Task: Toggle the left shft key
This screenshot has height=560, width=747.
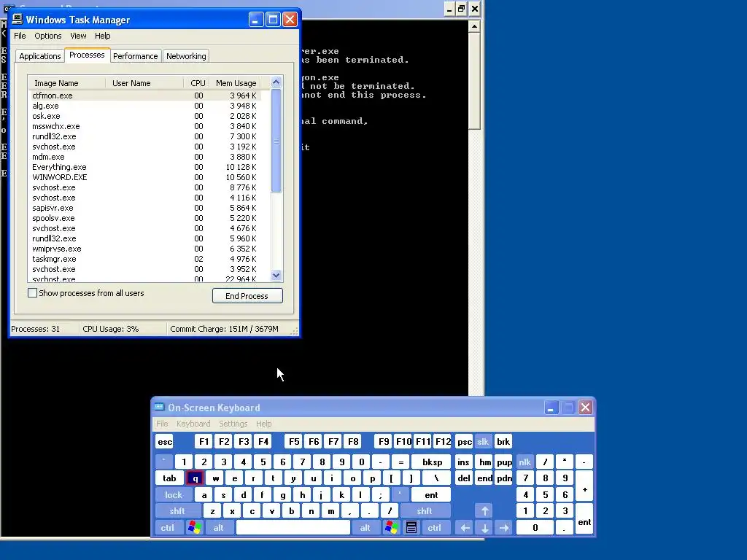Action: pos(177,511)
